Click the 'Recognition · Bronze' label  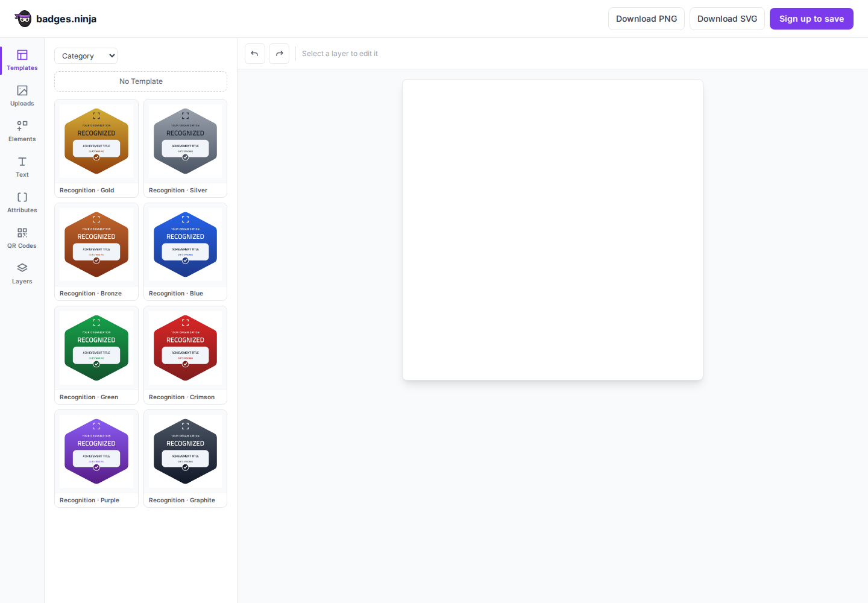(90, 294)
